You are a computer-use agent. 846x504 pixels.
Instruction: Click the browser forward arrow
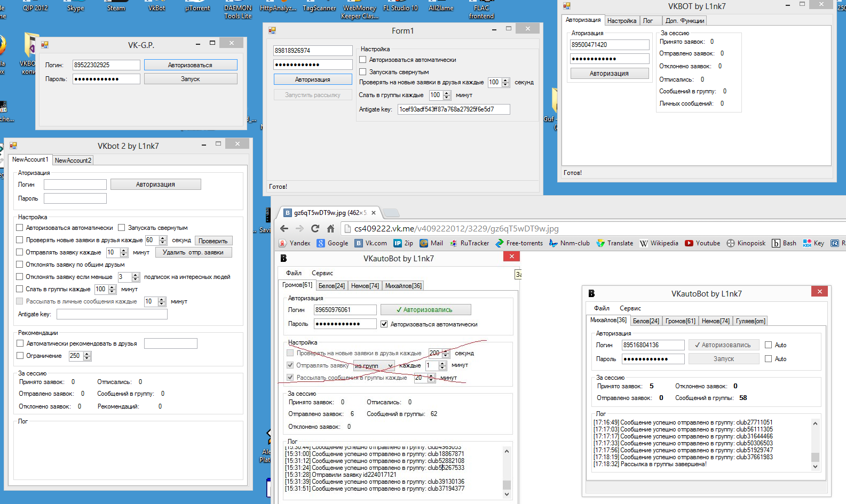click(x=299, y=229)
